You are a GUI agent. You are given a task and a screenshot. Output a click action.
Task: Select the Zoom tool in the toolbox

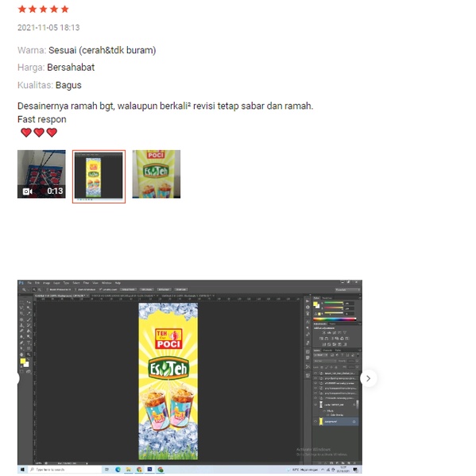pyautogui.click(x=29, y=354)
